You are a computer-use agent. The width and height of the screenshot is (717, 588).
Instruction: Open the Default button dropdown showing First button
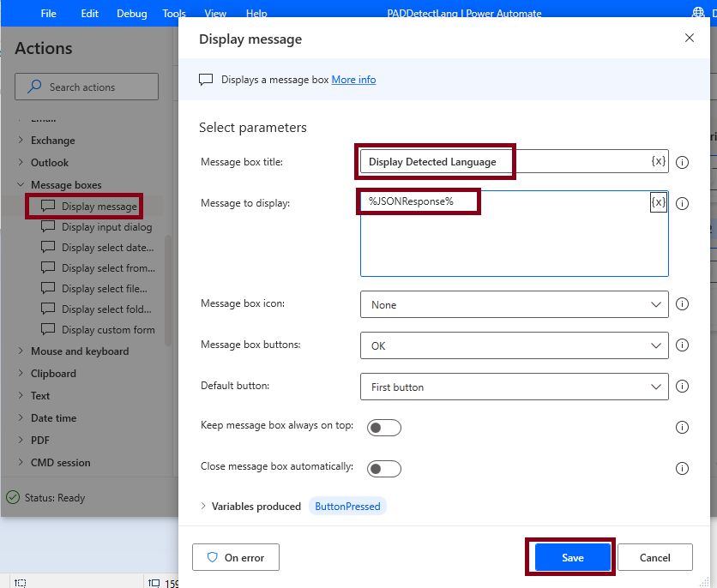514,387
